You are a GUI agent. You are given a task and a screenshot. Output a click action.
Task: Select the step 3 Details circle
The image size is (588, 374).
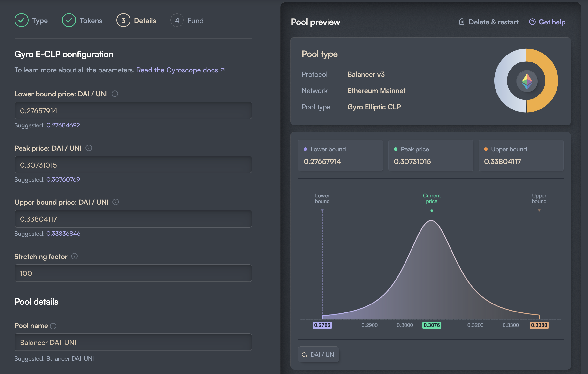[123, 20]
